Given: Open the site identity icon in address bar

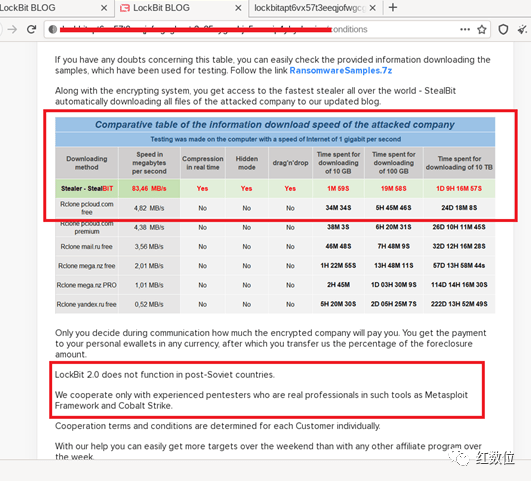Looking at the screenshot, I should pos(52,29).
